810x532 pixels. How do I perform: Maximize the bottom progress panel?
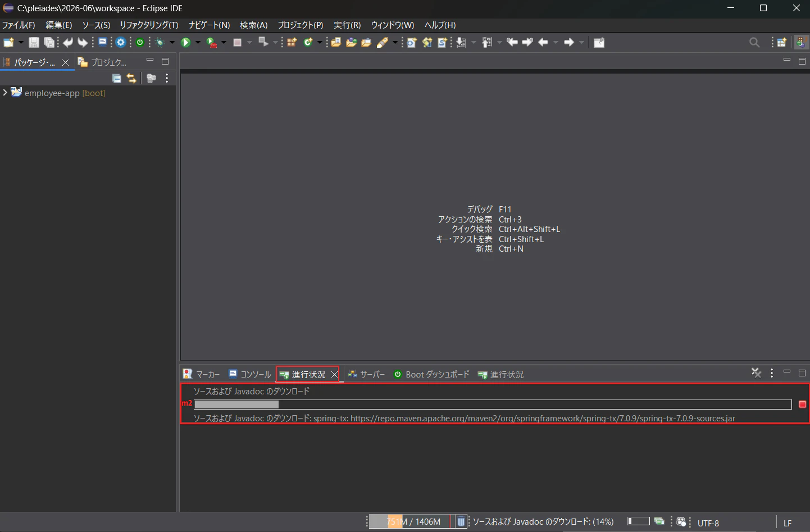[x=802, y=372]
